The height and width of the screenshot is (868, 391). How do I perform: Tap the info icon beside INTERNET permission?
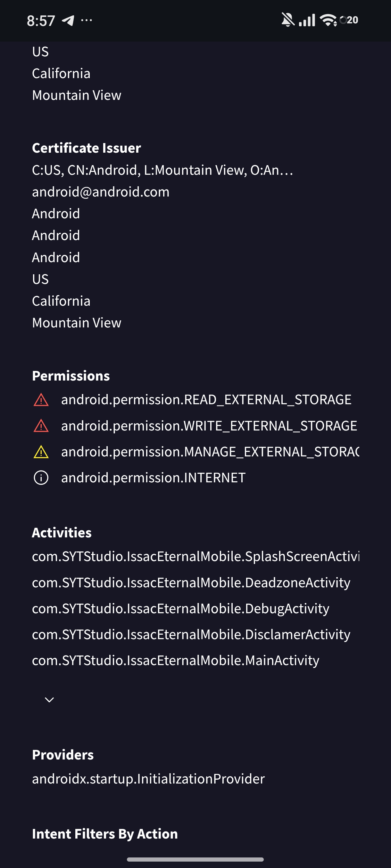point(41,478)
